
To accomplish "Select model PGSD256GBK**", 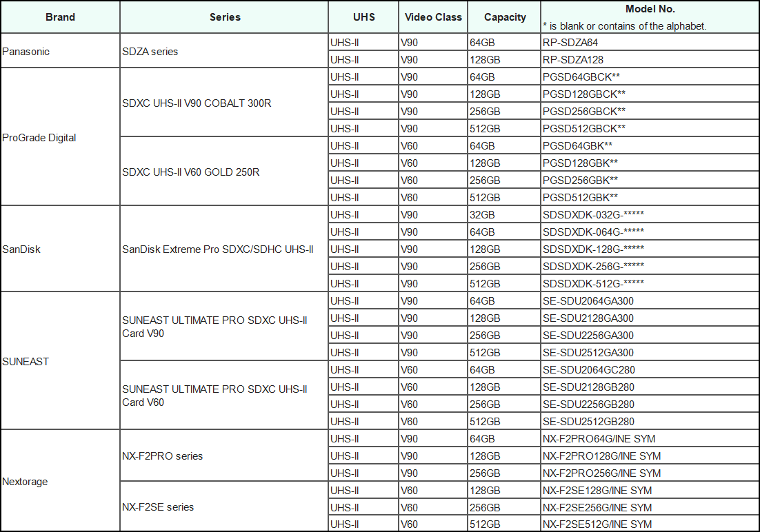I will (650, 181).
